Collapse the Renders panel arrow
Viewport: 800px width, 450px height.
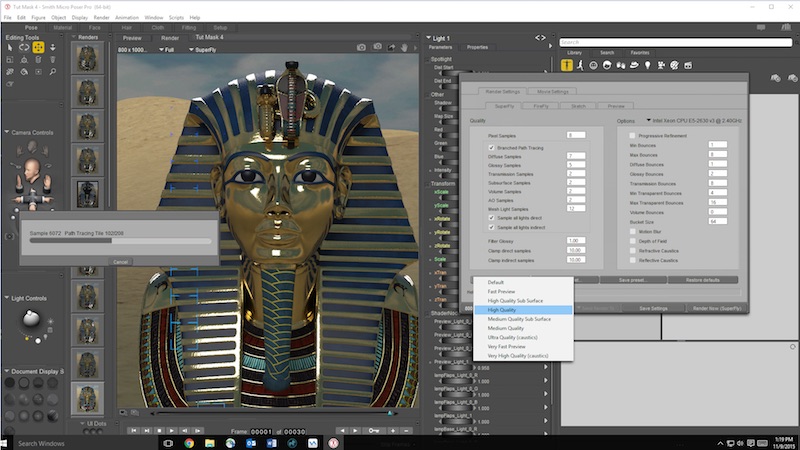point(74,37)
